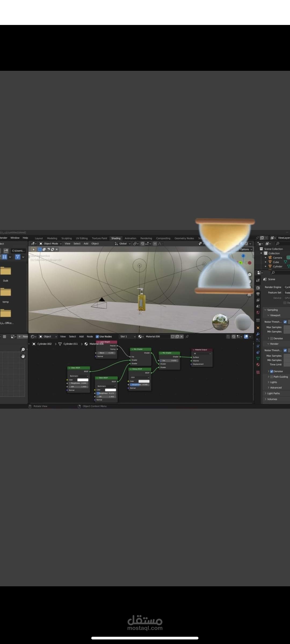Screen dimensions: 290x644
Task: Open the Object Constraints properties icon
Action: coord(258,352)
